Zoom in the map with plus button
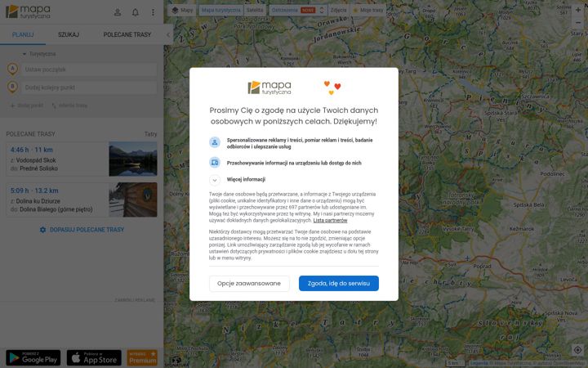This screenshot has height=368, width=588. [578, 10]
